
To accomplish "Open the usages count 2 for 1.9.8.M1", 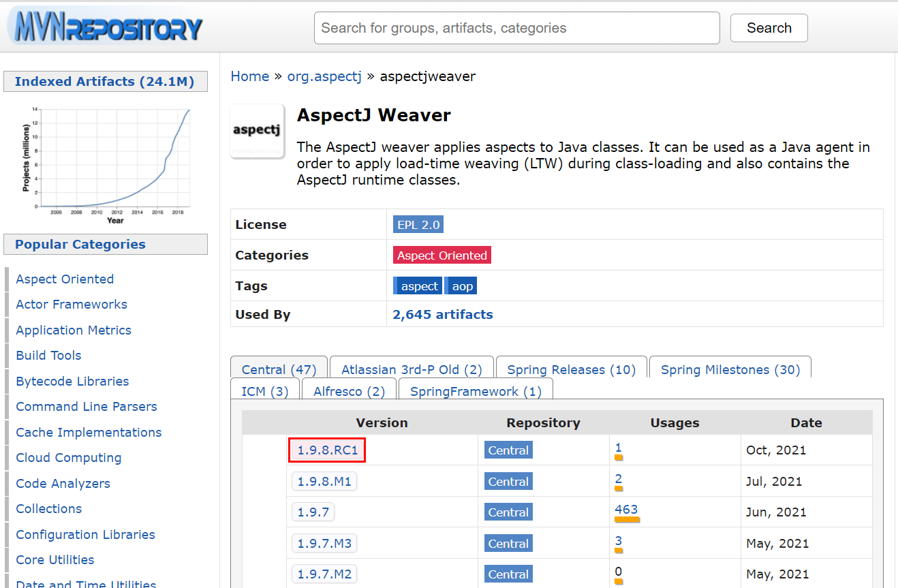I will pyautogui.click(x=618, y=479).
